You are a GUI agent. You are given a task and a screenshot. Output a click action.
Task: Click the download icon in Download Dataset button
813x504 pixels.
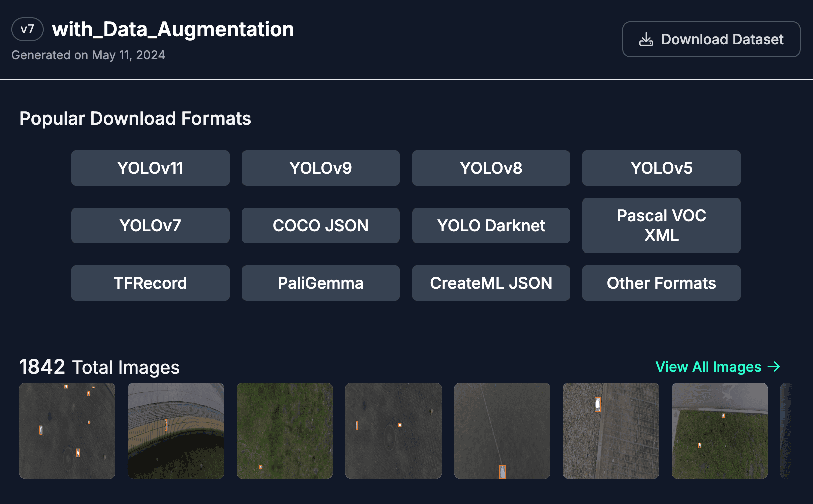pos(646,39)
